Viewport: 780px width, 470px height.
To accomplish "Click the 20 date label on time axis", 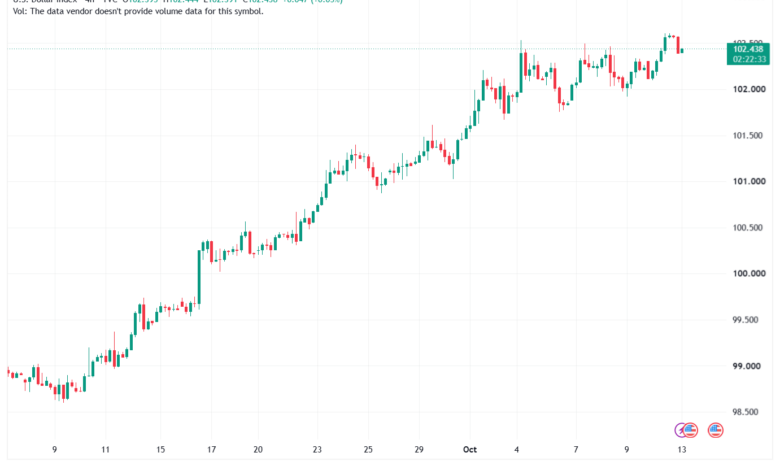I will (x=258, y=450).
